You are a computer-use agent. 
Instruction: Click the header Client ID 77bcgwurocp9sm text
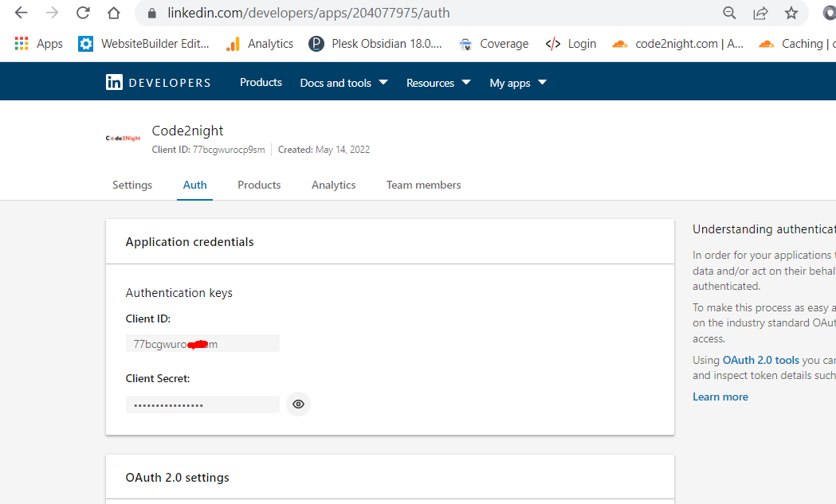(x=209, y=150)
